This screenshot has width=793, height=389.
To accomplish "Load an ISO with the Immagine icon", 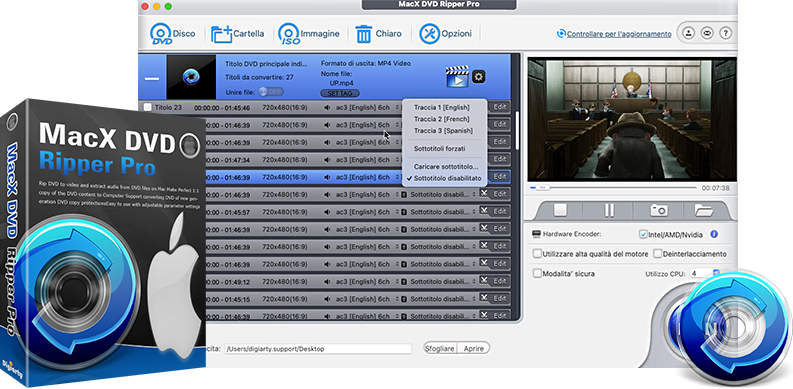I will point(289,34).
